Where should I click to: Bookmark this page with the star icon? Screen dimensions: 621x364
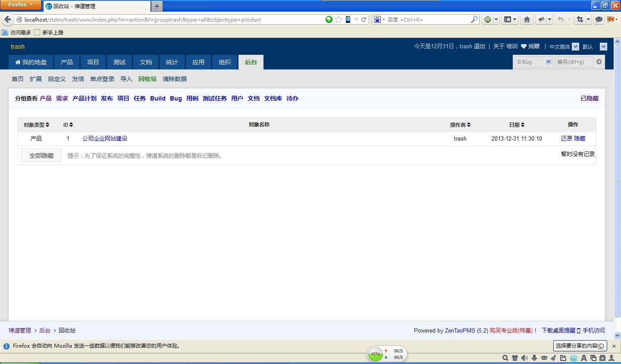(x=339, y=19)
